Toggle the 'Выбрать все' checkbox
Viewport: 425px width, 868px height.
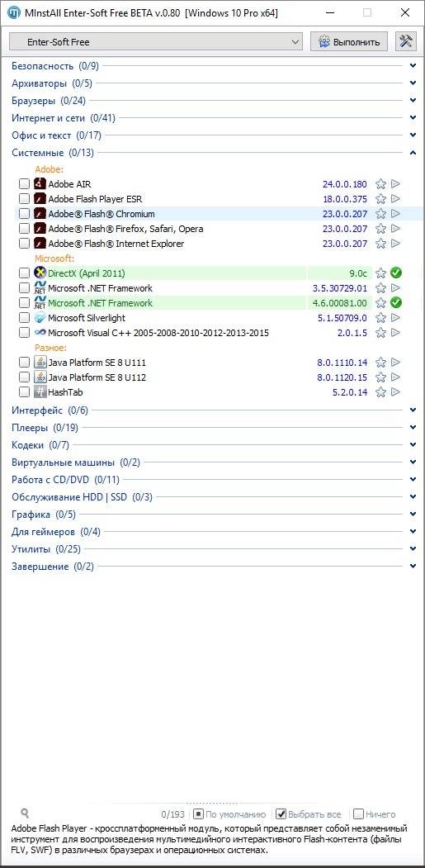click(x=281, y=814)
